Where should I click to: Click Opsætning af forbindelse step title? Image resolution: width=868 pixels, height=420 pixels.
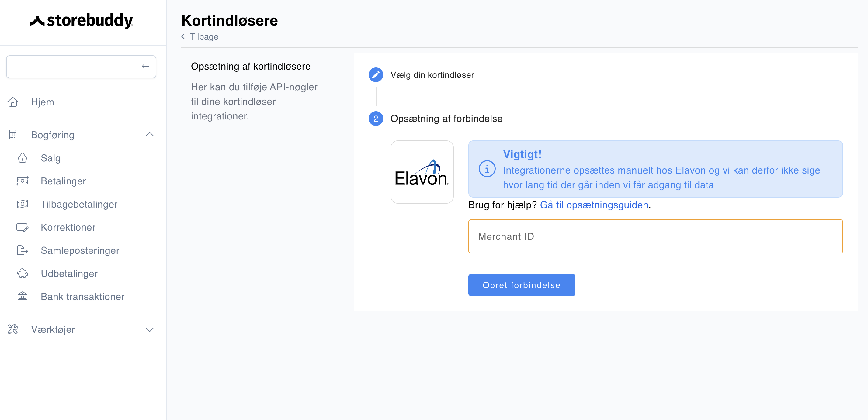(446, 119)
